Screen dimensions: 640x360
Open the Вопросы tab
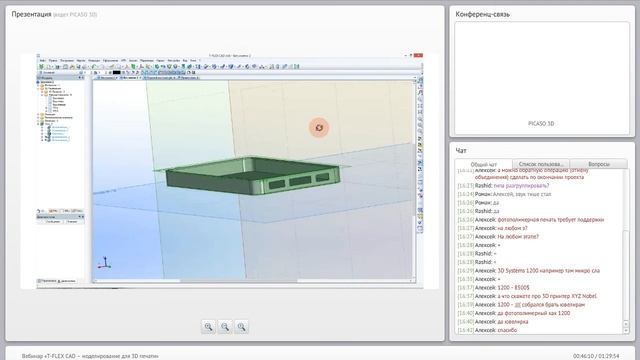pos(599,164)
